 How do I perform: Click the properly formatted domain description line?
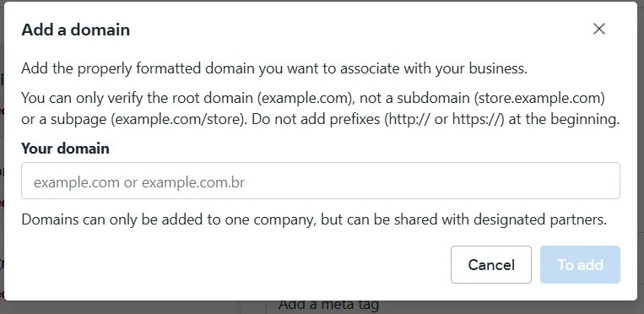coord(274,68)
